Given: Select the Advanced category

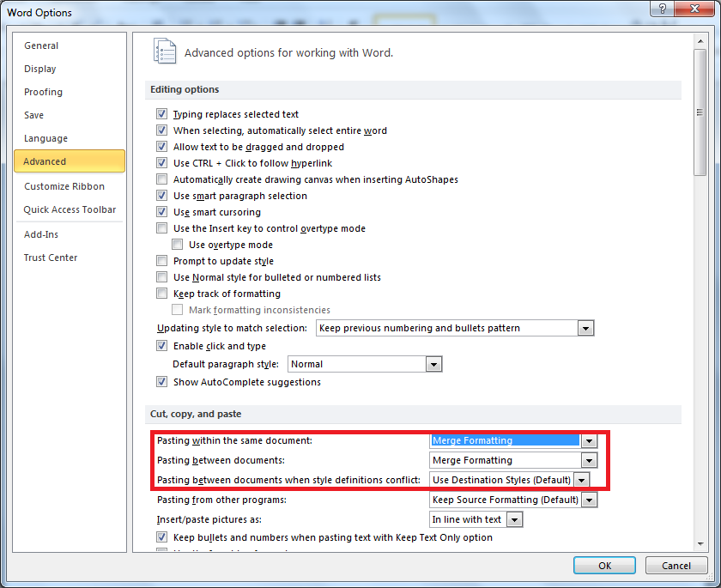Looking at the screenshot, I should tap(70, 161).
